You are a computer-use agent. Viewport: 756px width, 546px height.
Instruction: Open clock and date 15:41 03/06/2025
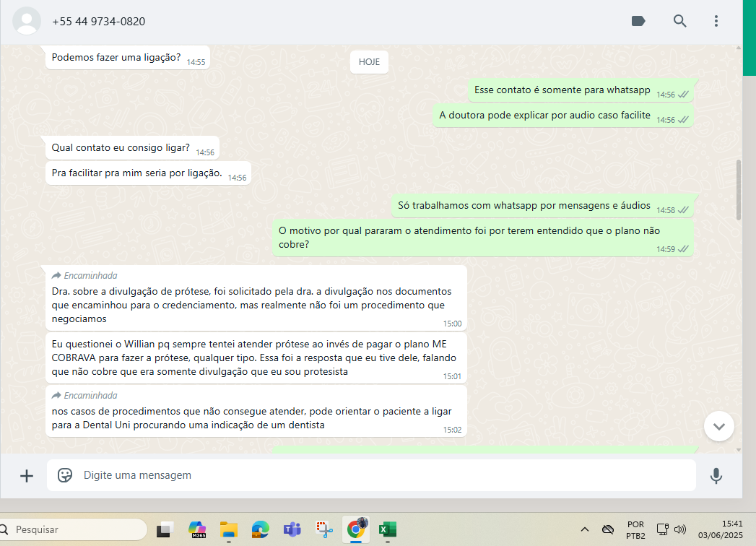tap(721, 529)
